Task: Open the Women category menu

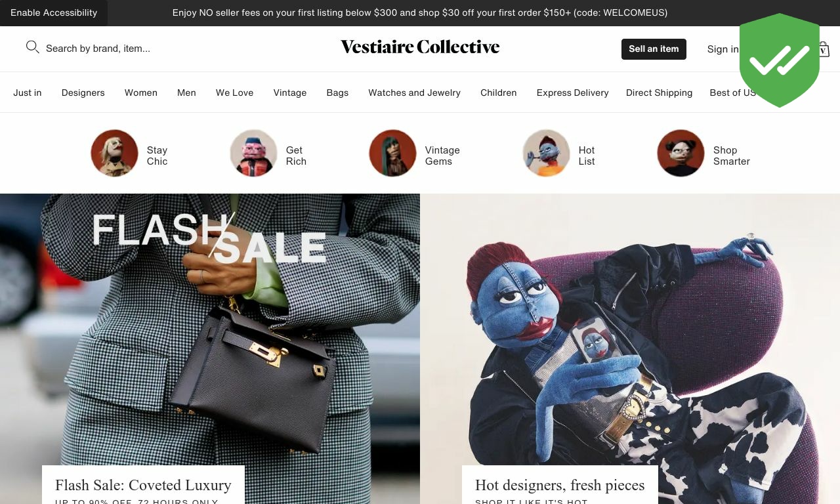Action: tap(141, 93)
